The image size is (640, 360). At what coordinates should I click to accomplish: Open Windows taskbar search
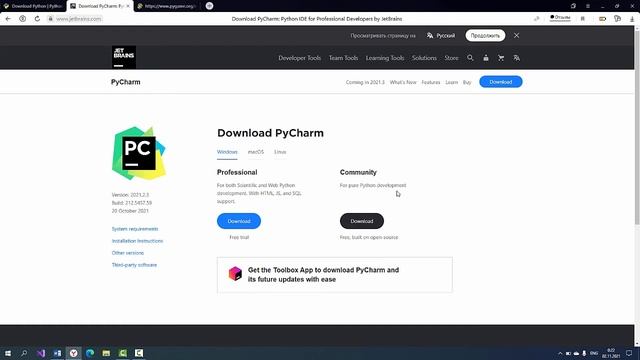point(24,353)
